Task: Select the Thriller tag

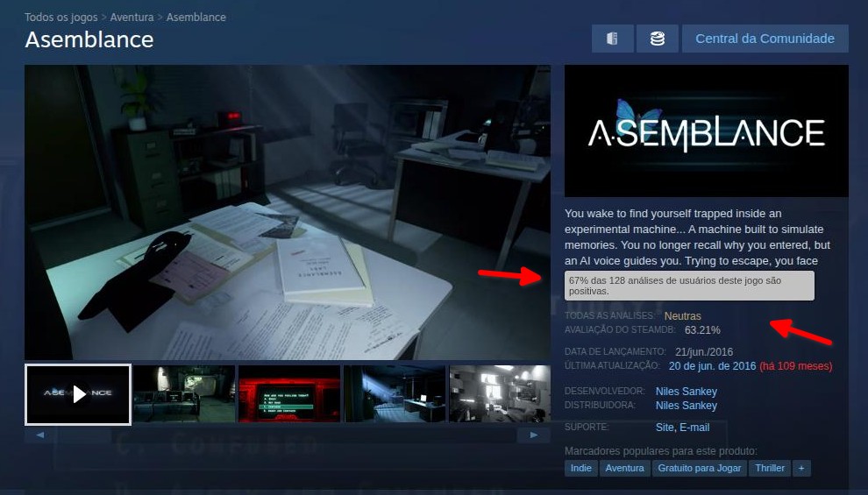Action: (770, 469)
